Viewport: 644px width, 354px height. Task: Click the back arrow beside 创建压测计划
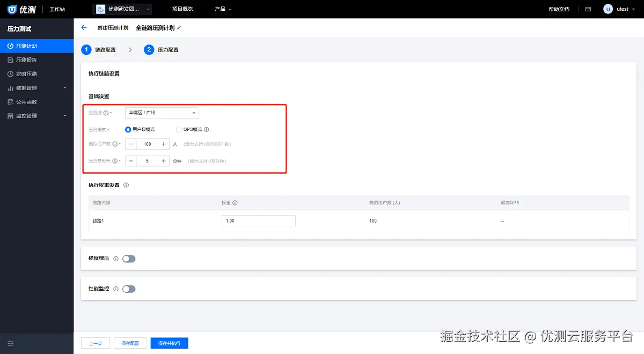[x=84, y=27]
